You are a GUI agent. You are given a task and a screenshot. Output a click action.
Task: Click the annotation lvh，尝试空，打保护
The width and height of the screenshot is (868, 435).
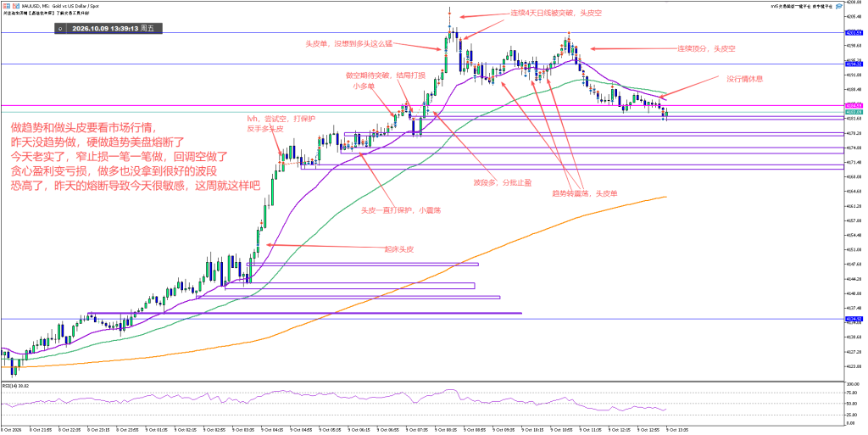(x=281, y=119)
